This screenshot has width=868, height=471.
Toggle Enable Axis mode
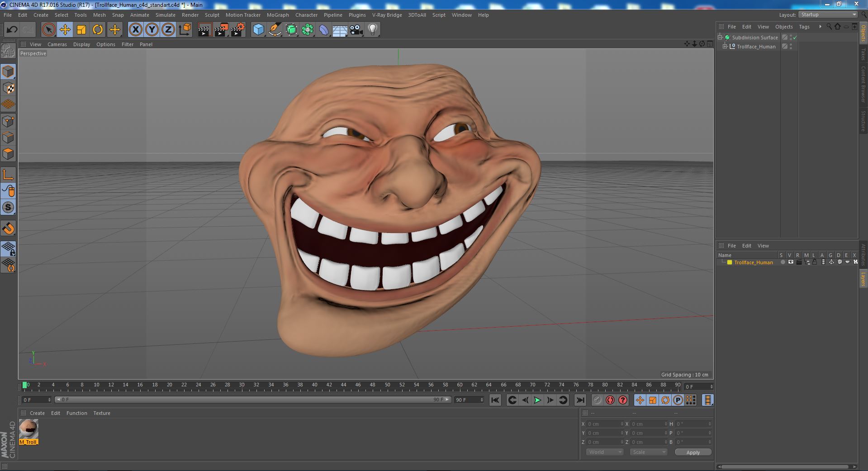8,175
